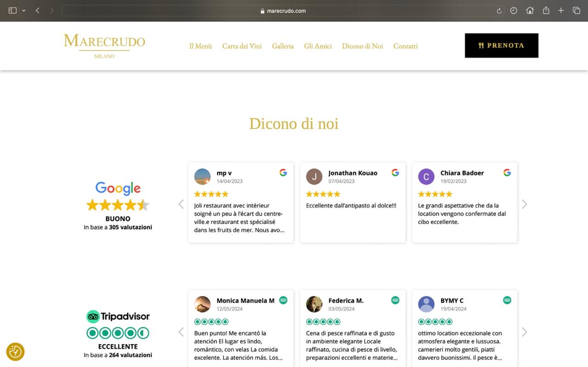Screen dimensions: 588x367
Task: Open the share icon in Safari toolbar
Action: click(546, 10)
